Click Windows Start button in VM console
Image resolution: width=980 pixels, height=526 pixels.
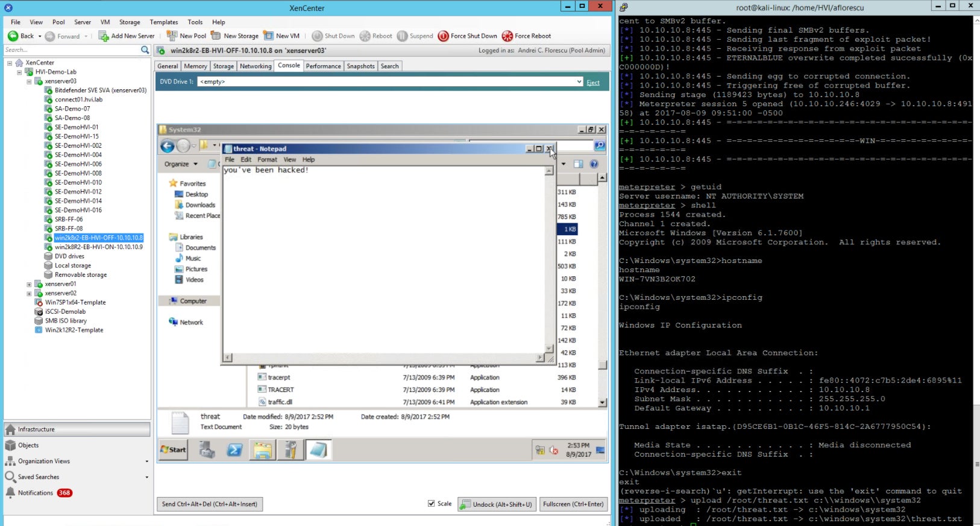pos(174,450)
